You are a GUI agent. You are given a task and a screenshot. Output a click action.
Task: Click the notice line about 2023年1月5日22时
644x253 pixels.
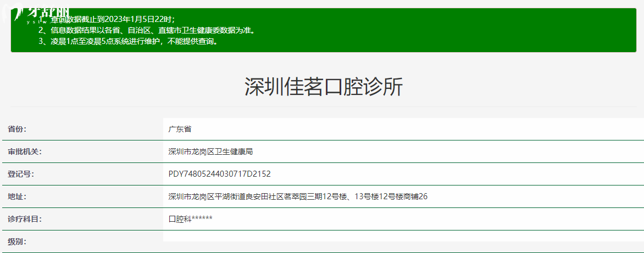pyautogui.click(x=108, y=19)
